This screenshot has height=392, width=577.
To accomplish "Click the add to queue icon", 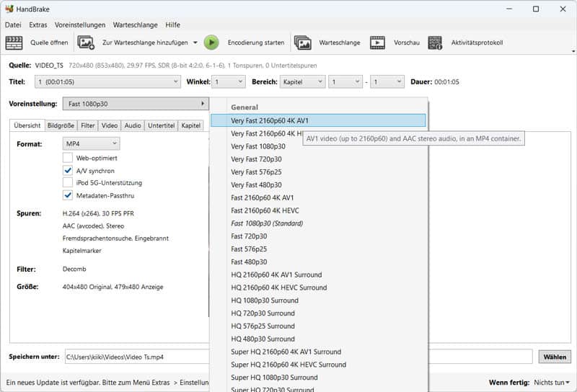I will 86,43.
